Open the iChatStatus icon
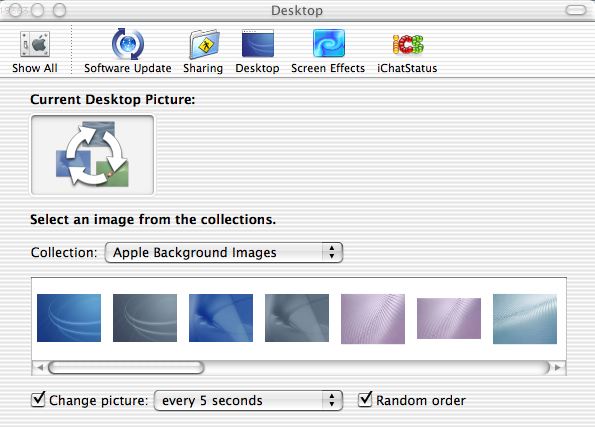 408,44
